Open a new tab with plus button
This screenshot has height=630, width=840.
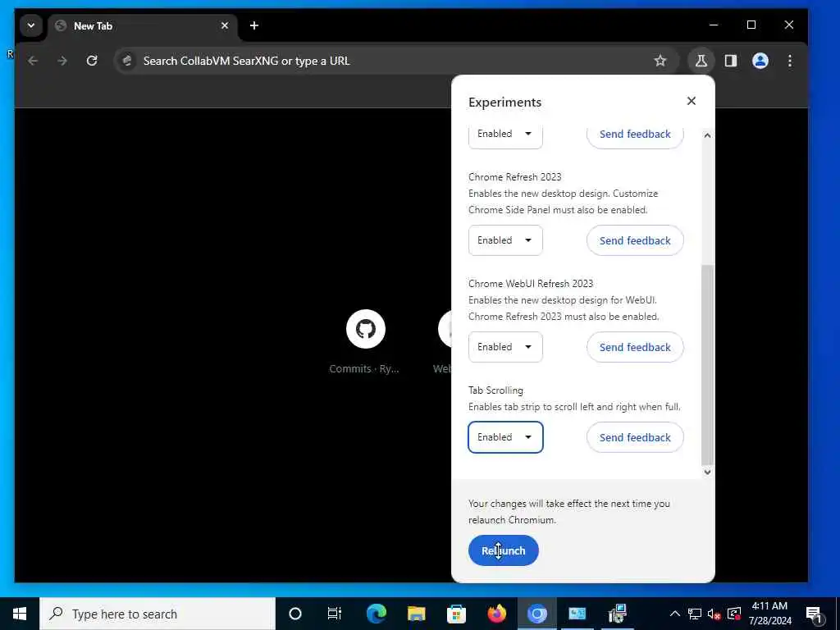tap(254, 25)
